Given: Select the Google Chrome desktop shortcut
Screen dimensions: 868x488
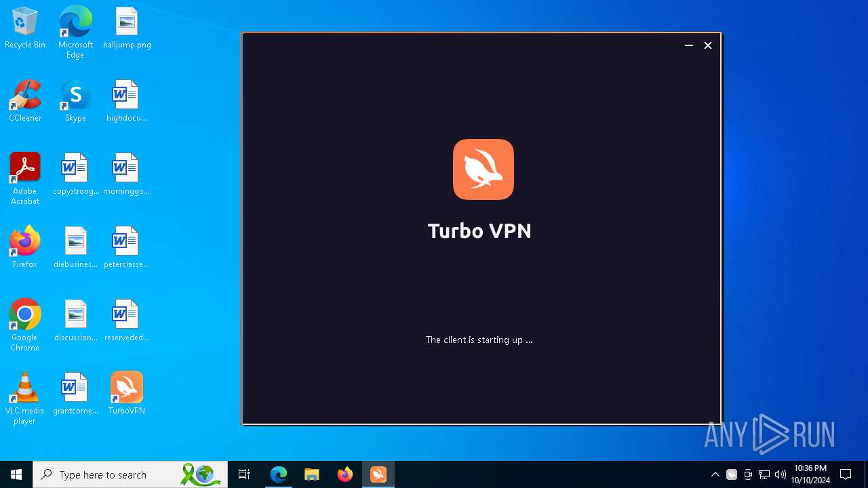Looking at the screenshot, I should click(x=25, y=325).
